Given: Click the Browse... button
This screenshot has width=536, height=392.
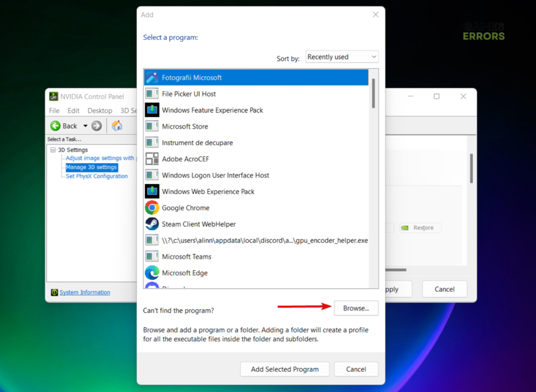Looking at the screenshot, I should [356, 308].
